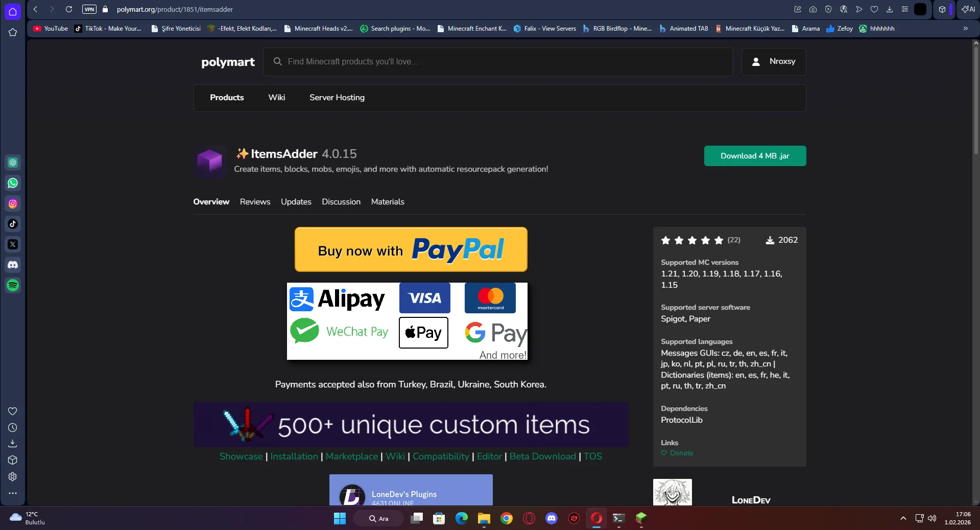The image size is (980, 530).
Task: Open ChatGPT from the Opera sidebar
Action: (13, 163)
